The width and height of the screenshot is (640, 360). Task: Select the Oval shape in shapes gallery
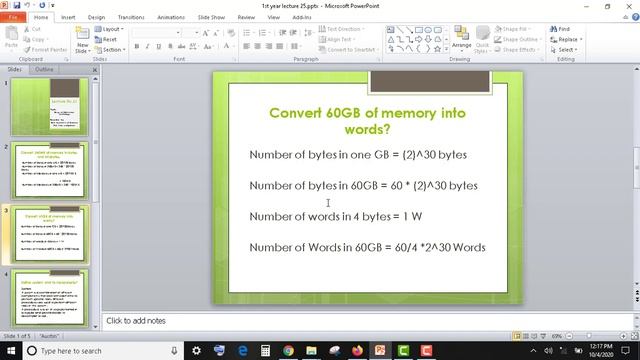[x=428, y=30]
